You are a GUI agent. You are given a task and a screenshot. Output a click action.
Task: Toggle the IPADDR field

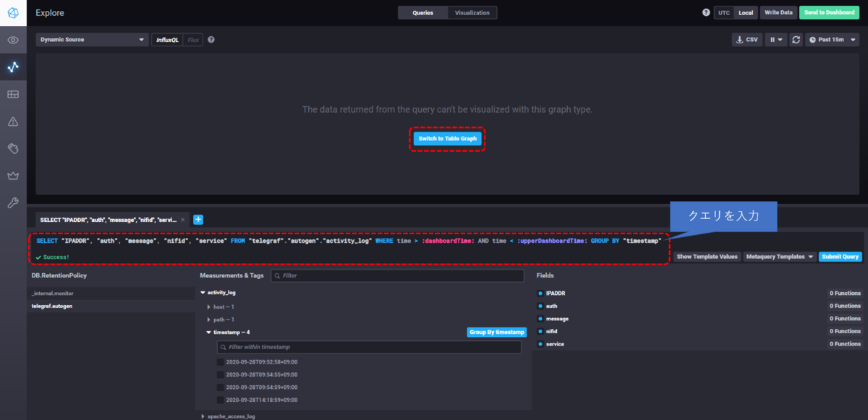pos(555,293)
